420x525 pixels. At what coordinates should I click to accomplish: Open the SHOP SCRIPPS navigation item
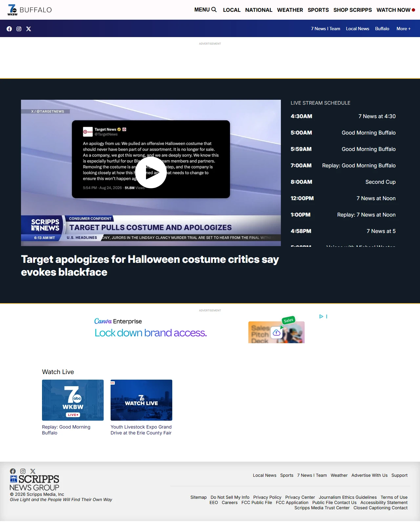click(x=353, y=10)
